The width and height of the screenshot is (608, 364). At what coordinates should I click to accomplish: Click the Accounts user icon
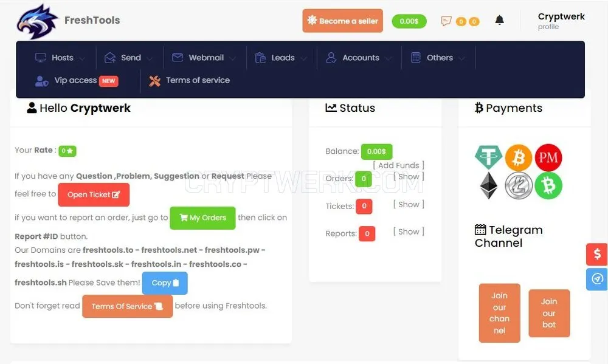coord(331,57)
